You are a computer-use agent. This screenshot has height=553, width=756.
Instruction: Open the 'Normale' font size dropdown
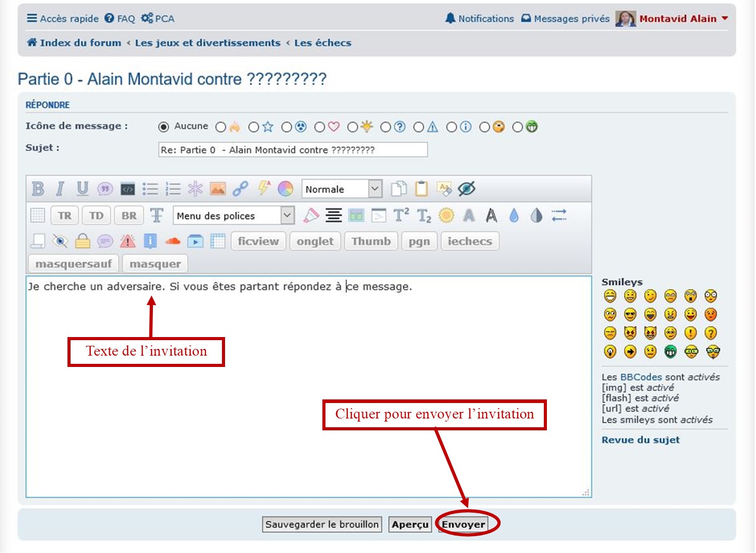tap(342, 189)
